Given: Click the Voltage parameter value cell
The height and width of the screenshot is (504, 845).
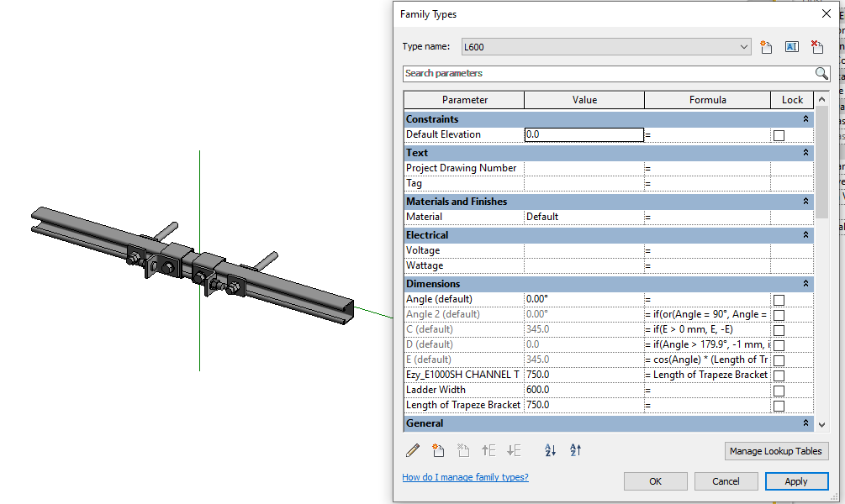Looking at the screenshot, I should [584, 250].
